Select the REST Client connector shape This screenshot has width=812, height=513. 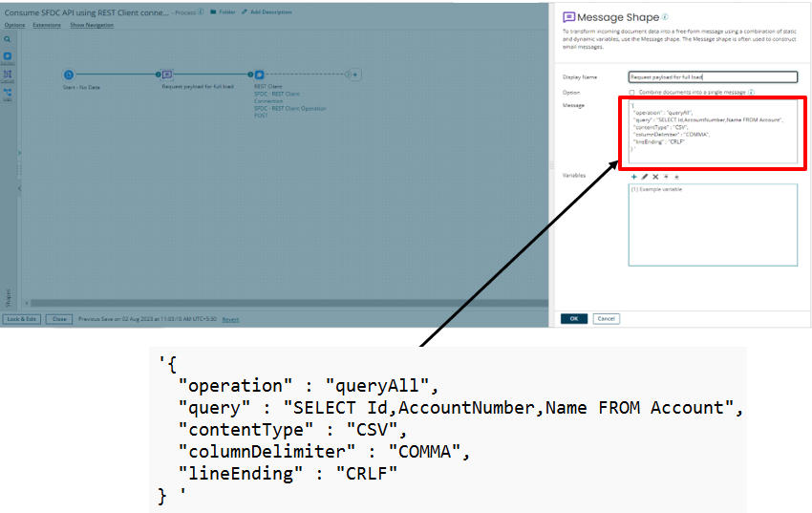pyautogui.click(x=258, y=75)
